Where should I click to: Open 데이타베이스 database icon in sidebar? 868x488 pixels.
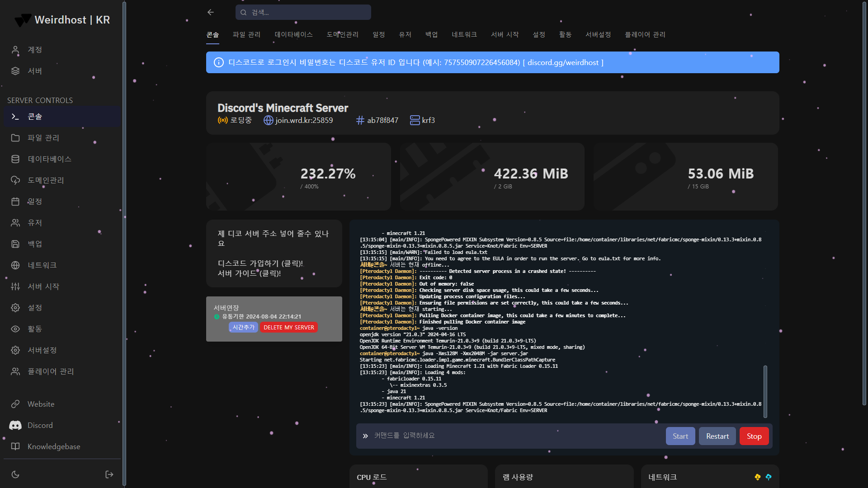[x=15, y=159]
